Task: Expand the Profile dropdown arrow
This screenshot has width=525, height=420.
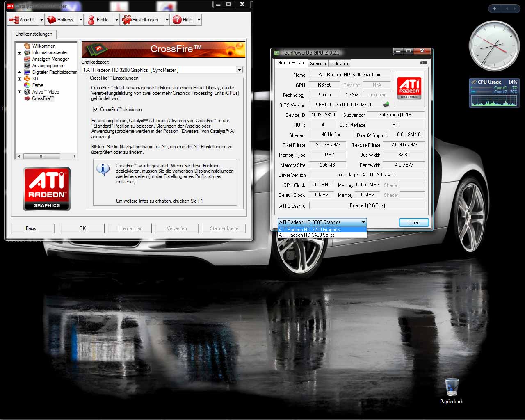Action: 116,20
